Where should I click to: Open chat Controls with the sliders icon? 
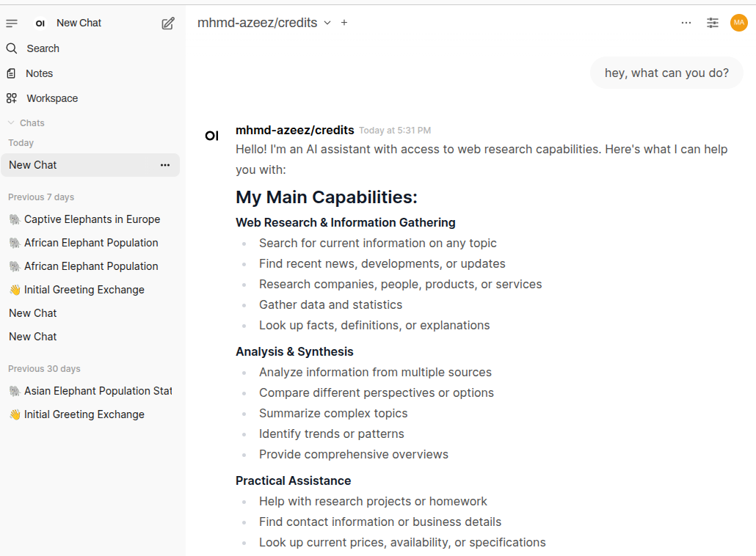tap(712, 23)
